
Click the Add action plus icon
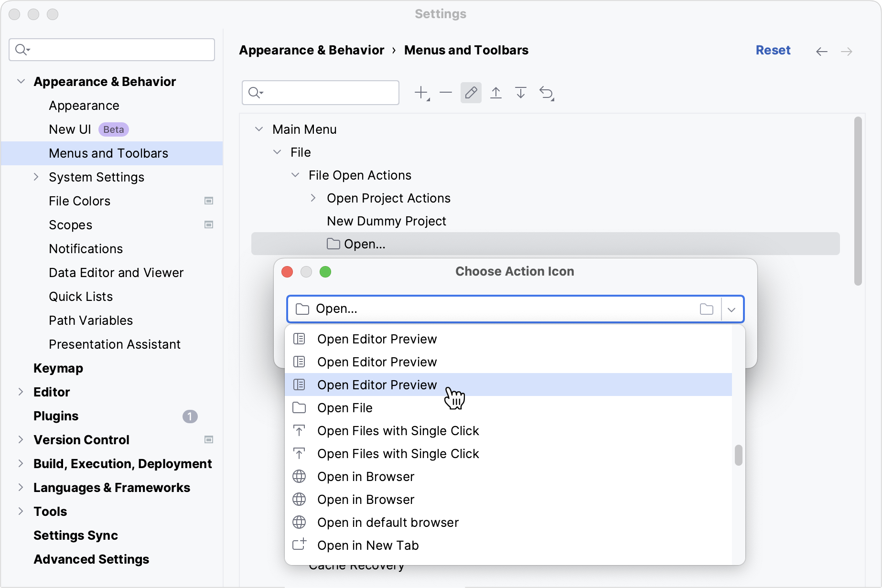[422, 93]
